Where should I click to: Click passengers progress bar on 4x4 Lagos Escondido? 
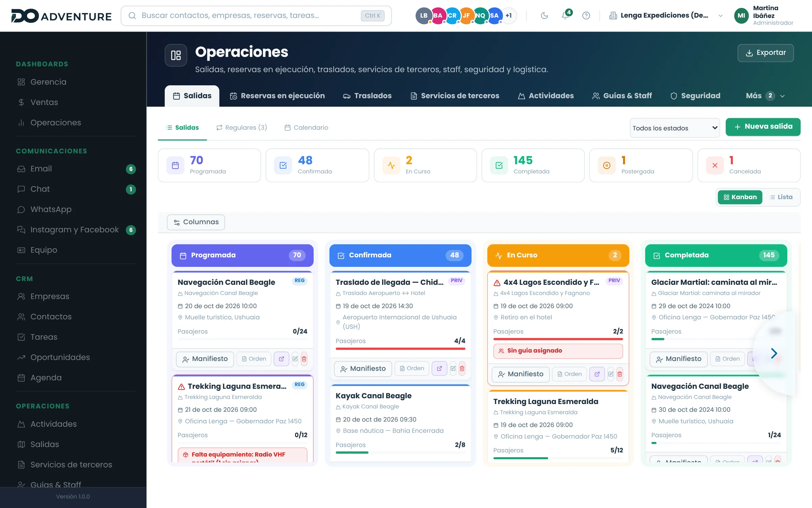click(558, 339)
